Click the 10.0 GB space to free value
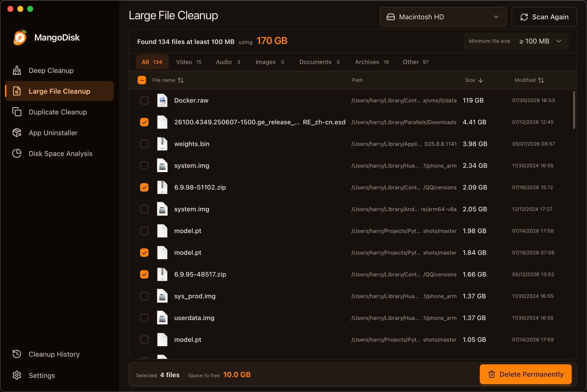The height and width of the screenshot is (392, 587). (237, 374)
